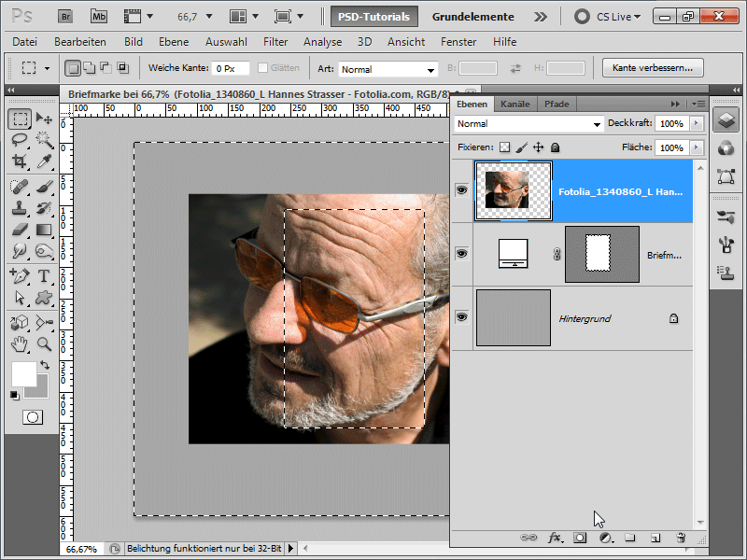Open the Fenster menu
Image resolution: width=747 pixels, height=560 pixels.
(458, 42)
